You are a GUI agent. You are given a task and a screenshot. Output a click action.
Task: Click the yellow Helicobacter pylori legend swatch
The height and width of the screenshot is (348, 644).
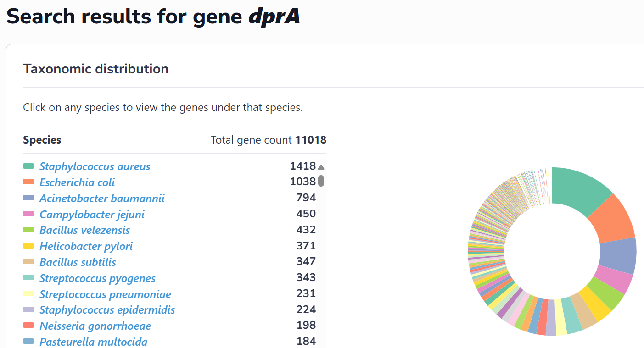(x=28, y=246)
